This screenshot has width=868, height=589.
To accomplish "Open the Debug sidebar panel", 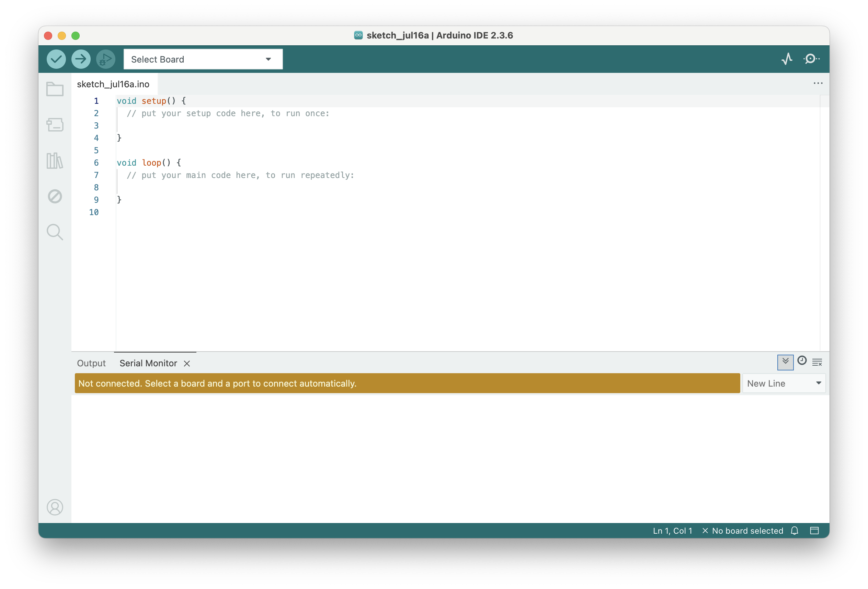I will 55,196.
